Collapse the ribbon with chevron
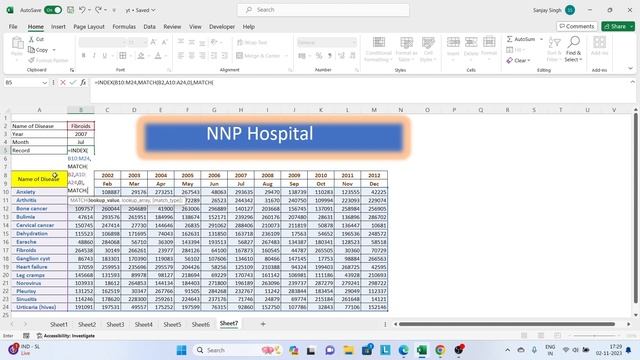The height and width of the screenshot is (360, 640). click(x=630, y=69)
